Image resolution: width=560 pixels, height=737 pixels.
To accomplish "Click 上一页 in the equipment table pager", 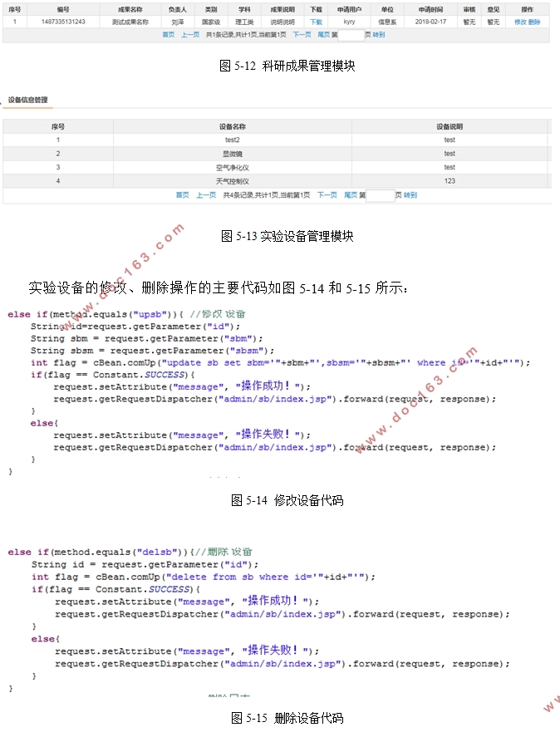I will point(206,195).
